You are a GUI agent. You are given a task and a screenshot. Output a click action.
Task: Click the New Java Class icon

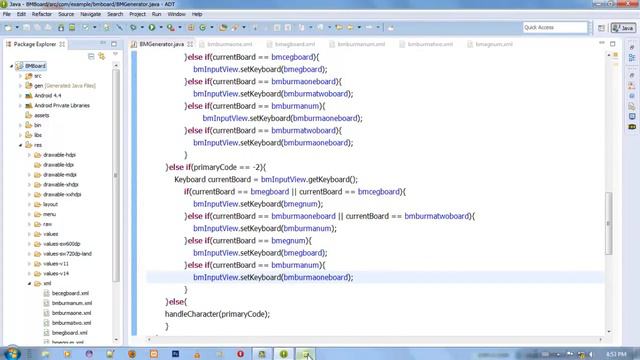pos(202,28)
